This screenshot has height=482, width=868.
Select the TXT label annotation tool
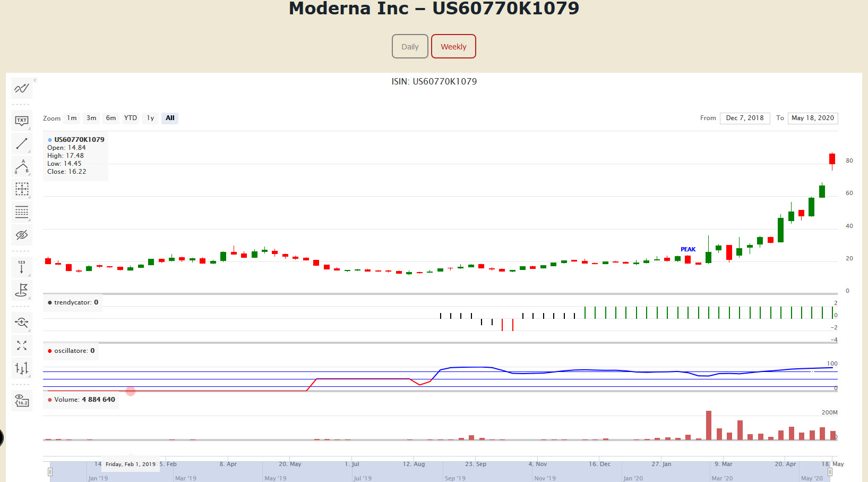[x=22, y=121]
